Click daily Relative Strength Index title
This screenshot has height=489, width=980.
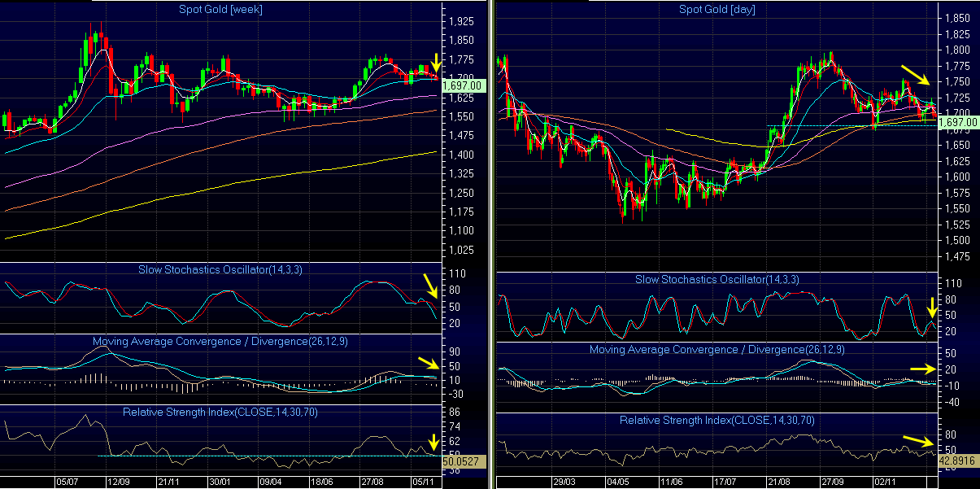[716, 420]
